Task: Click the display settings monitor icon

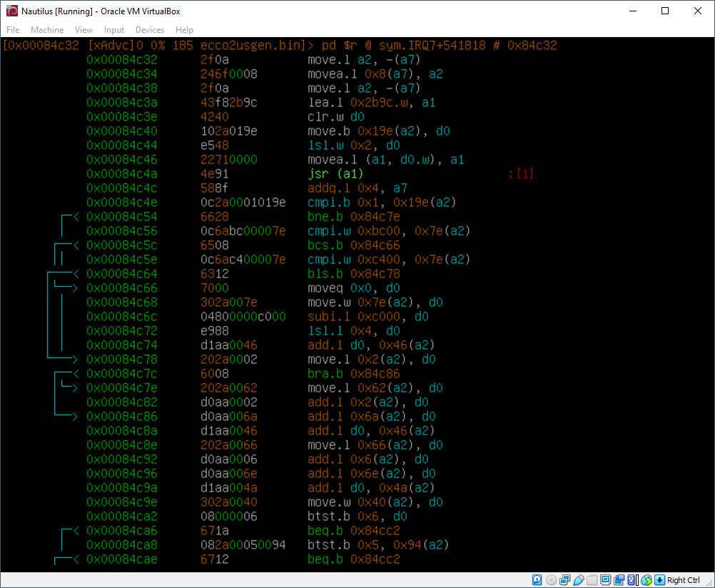Action: pos(605,580)
